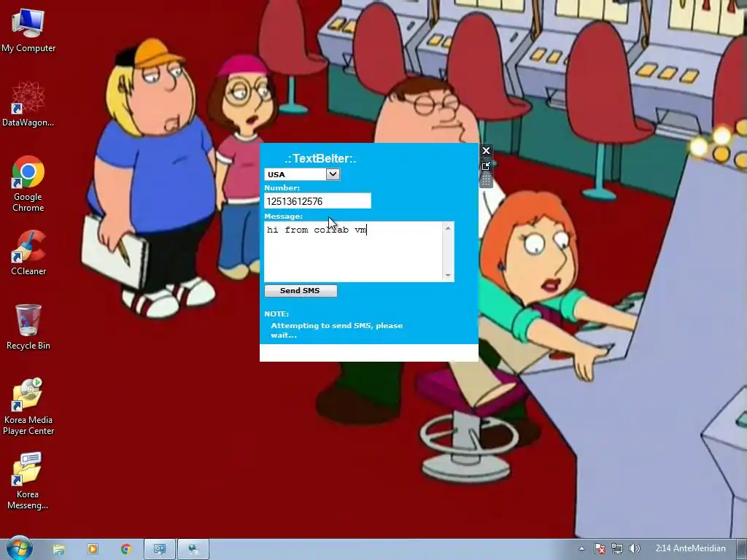Open the CCleaner desktop shortcut

[28, 253]
